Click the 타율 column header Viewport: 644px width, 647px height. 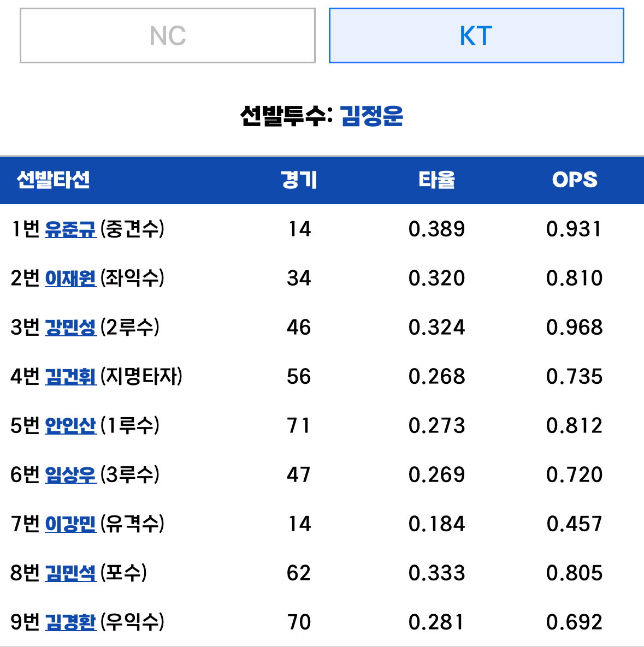pos(437,180)
